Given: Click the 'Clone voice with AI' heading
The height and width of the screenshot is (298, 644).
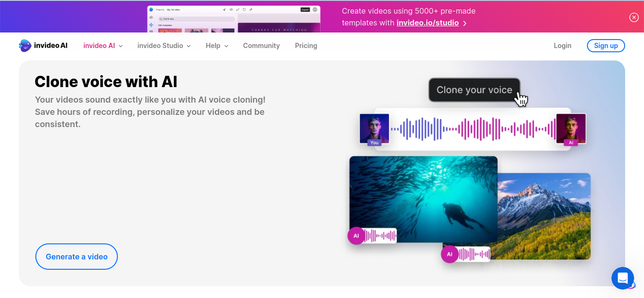Looking at the screenshot, I should coord(106,82).
